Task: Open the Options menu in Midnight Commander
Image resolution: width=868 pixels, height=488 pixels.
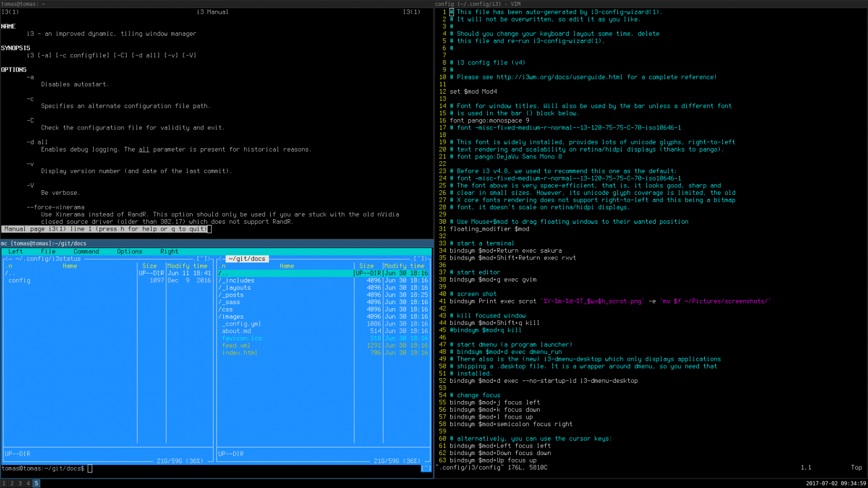Action: pos(130,252)
